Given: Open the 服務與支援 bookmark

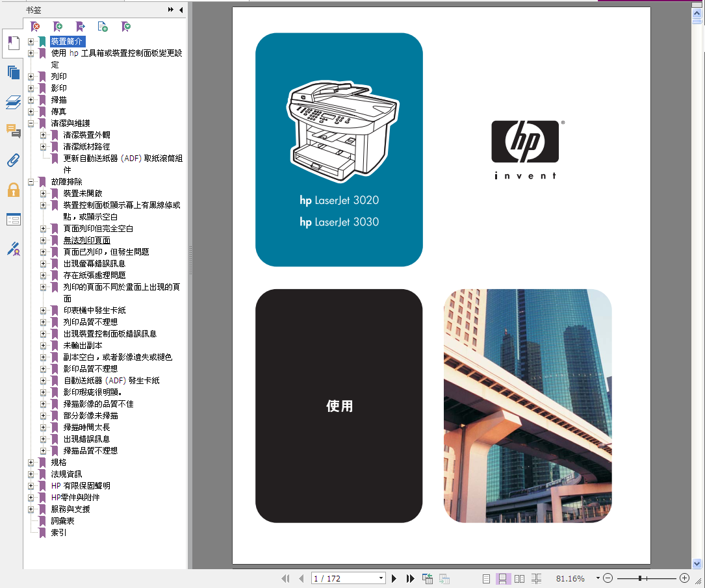Looking at the screenshot, I should click(x=70, y=509).
